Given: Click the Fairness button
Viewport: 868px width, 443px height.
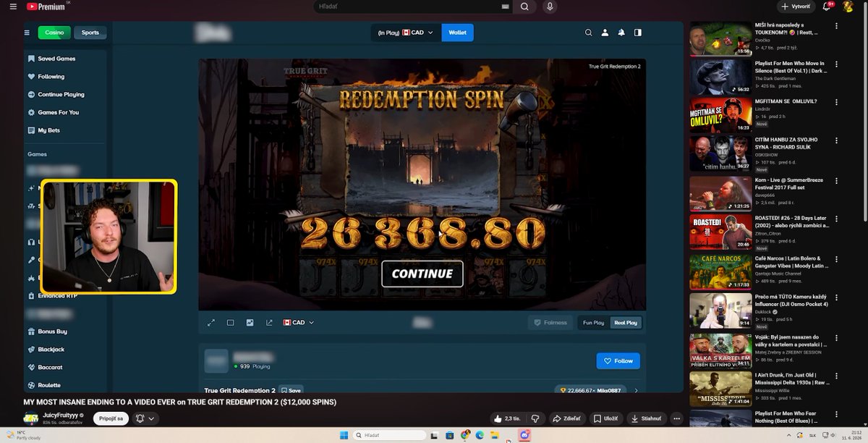Looking at the screenshot, I should coord(550,323).
